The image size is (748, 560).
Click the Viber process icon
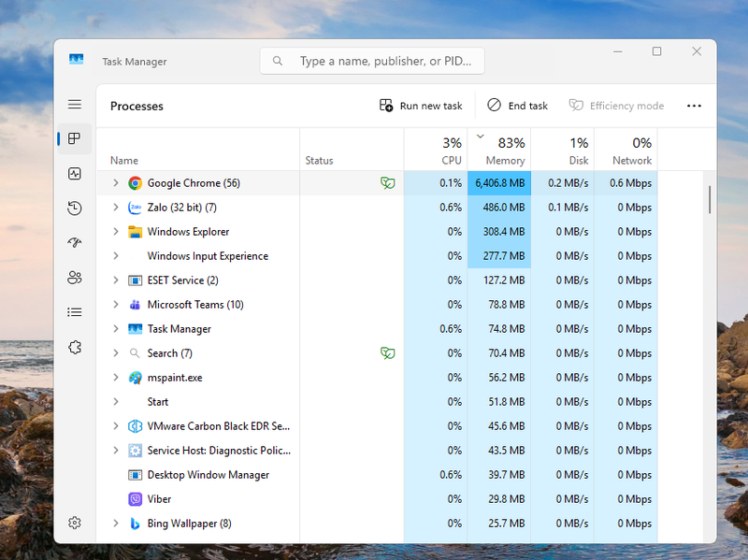tap(135, 499)
